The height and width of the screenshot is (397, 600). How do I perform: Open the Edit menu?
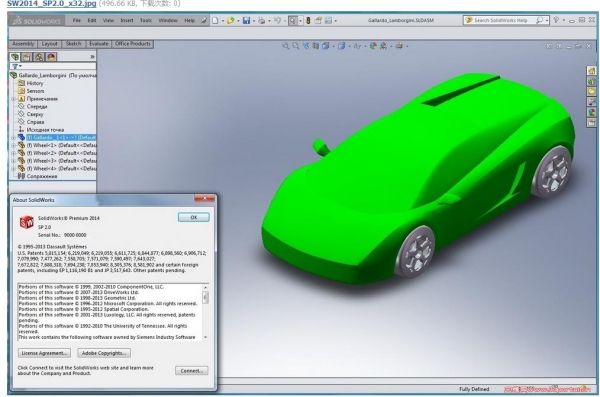click(x=92, y=20)
